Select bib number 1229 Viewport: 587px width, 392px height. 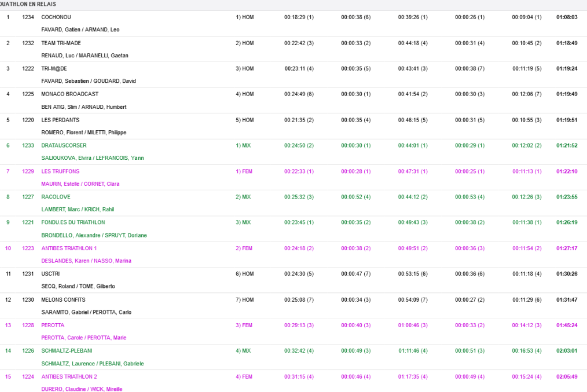pyautogui.click(x=28, y=171)
